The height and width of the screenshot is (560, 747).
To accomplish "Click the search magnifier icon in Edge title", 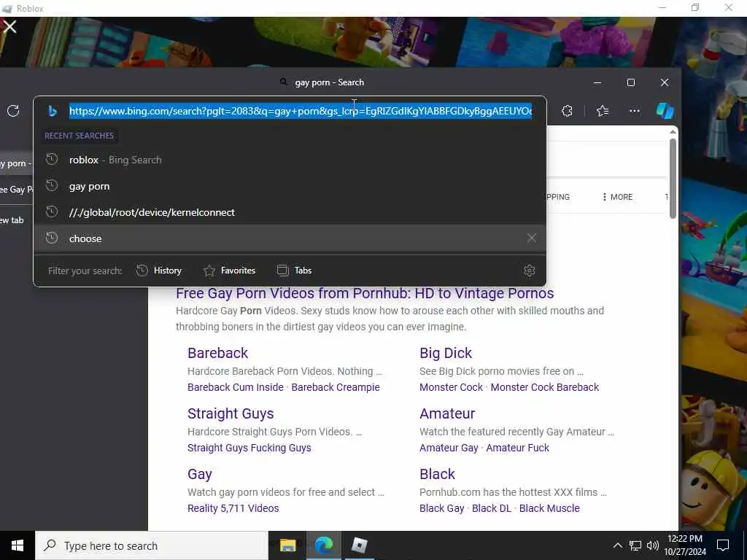I will point(284,82).
